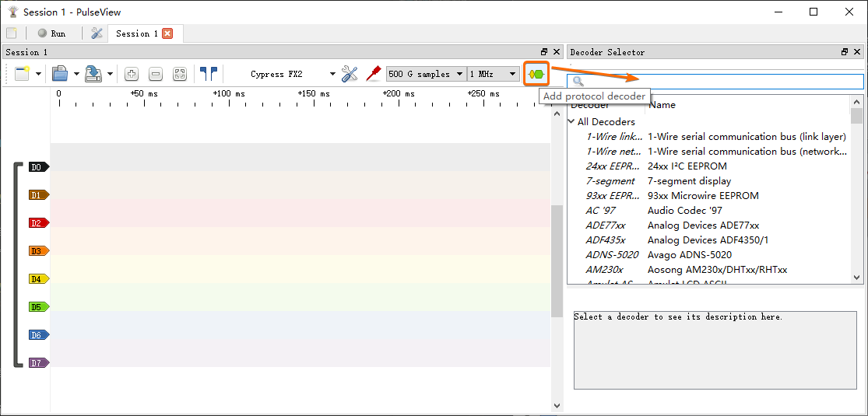Click the decoder search input field
The width and height of the screenshot is (868, 416).
pyautogui.click(x=720, y=82)
